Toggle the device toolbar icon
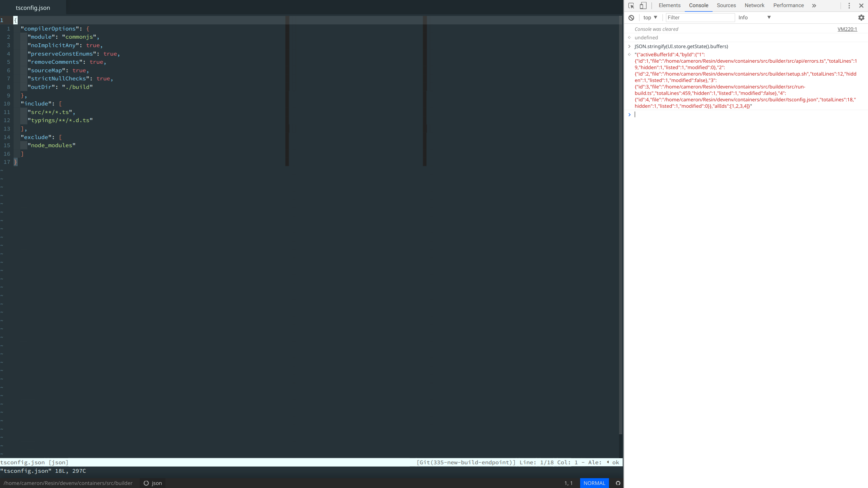This screenshot has height=488, width=868. click(x=643, y=6)
